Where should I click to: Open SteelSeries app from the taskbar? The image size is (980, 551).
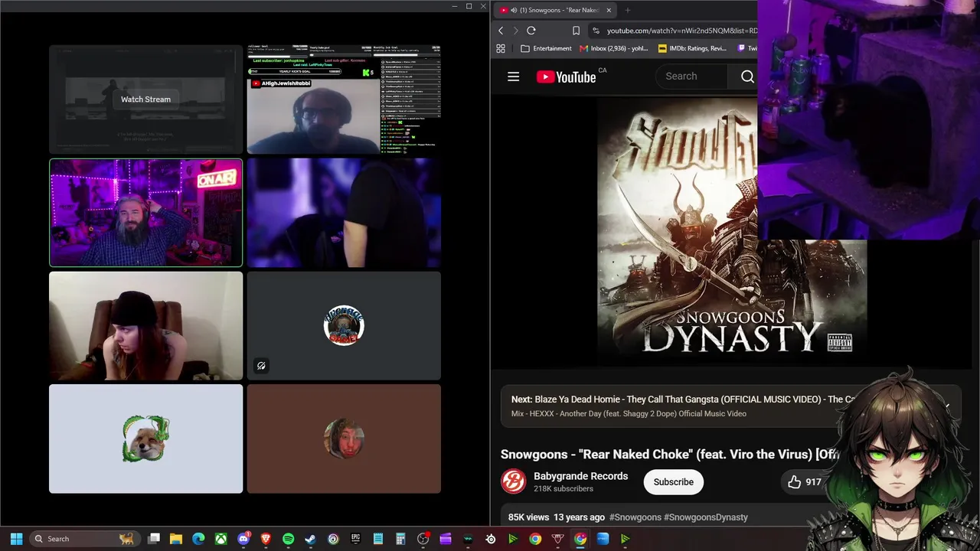[490, 539]
